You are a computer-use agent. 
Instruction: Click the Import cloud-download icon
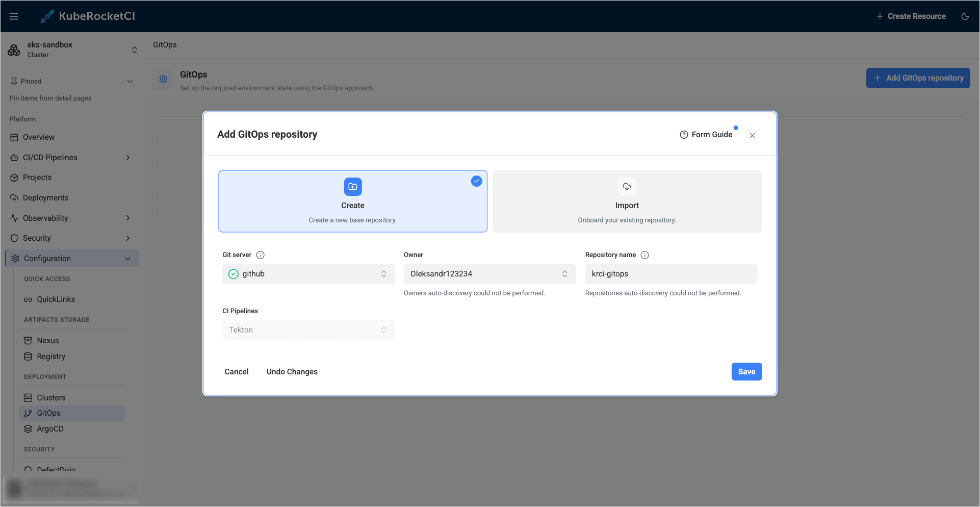(x=627, y=187)
